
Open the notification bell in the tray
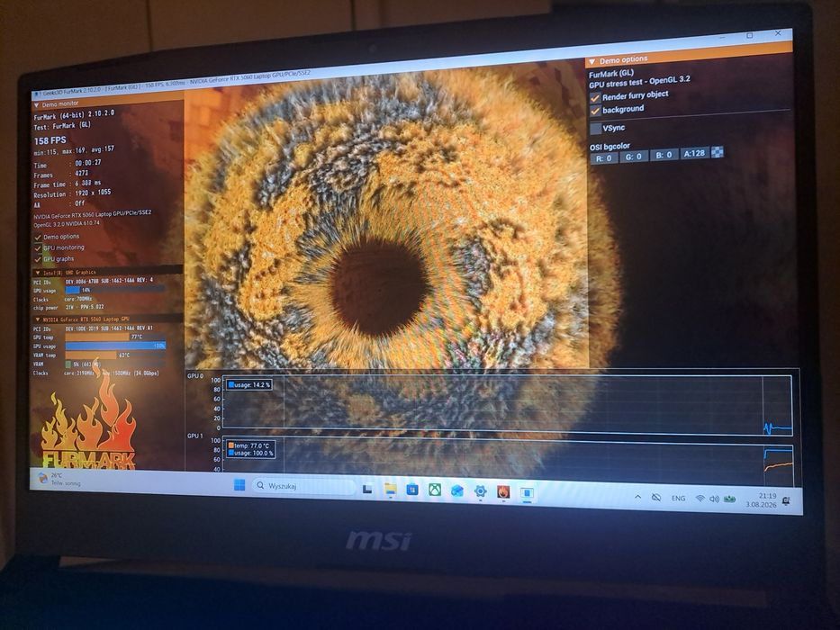click(x=786, y=501)
